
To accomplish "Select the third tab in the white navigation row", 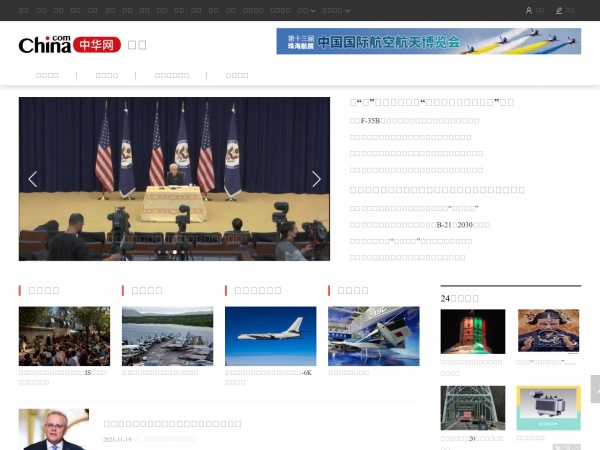I will [172, 75].
